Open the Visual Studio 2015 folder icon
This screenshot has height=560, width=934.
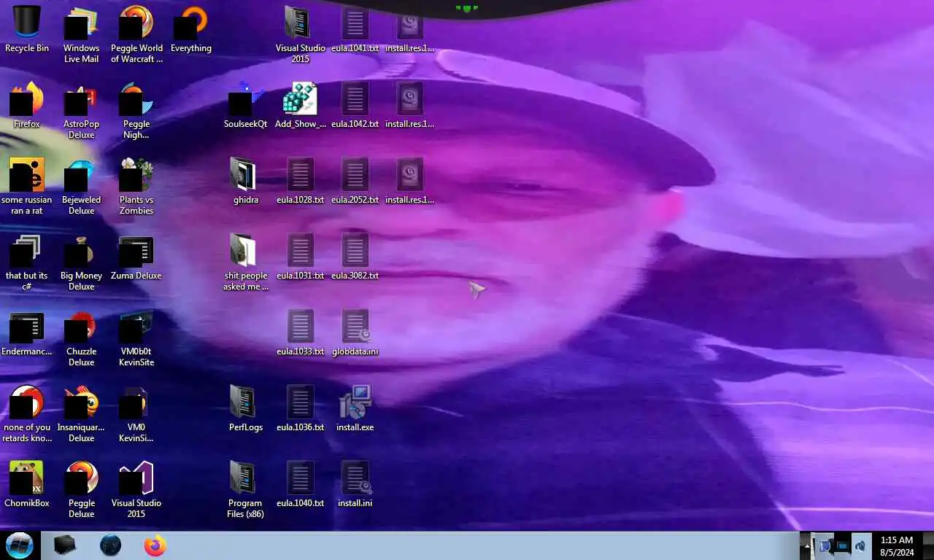click(x=300, y=34)
